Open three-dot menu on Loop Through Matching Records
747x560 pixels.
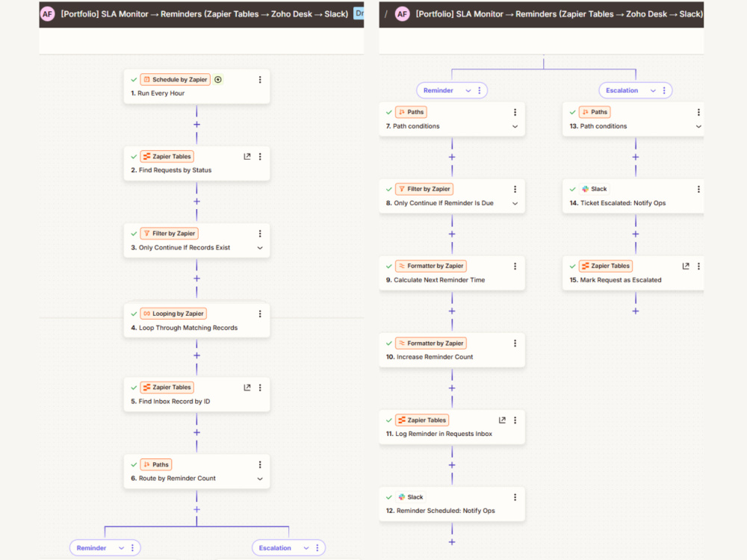[x=260, y=314]
